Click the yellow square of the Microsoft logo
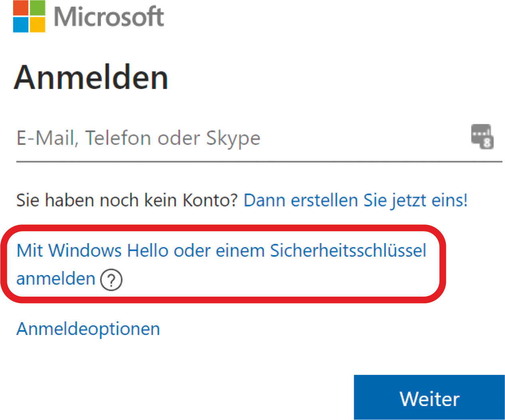Screen dimensions: 505x420 pyautogui.click(x=38, y=25)
